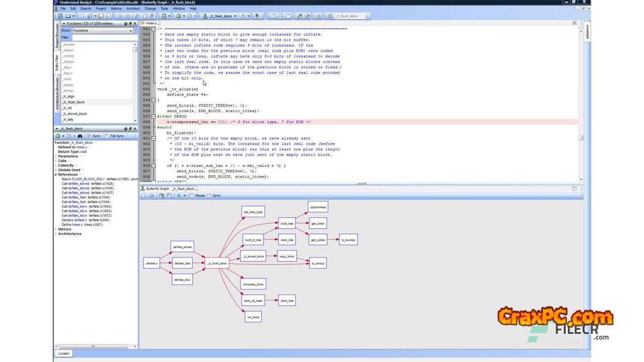The height and width of the screenshot is (362, 644).
Task: Click the Save icon in main toolbar
Action: 101,16
